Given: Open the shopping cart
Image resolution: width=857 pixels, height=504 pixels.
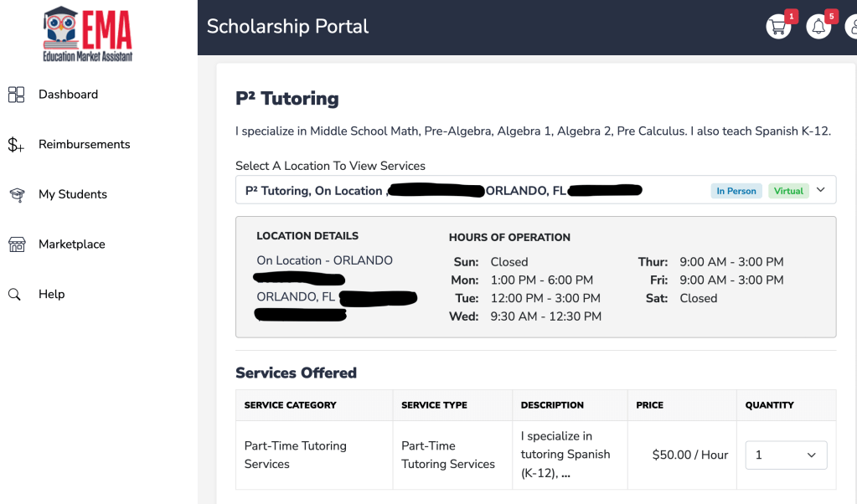Looking at the screenshot, I should click(778, 27).
